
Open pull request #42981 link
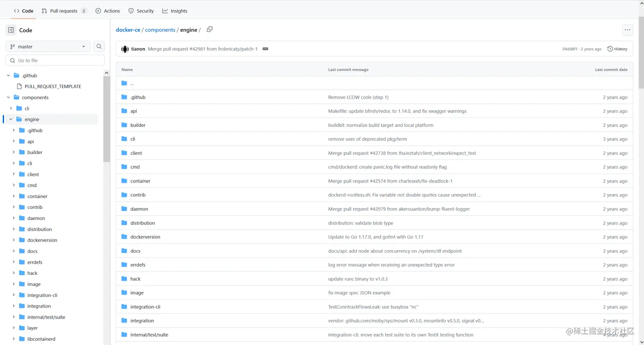pos(203,49)
